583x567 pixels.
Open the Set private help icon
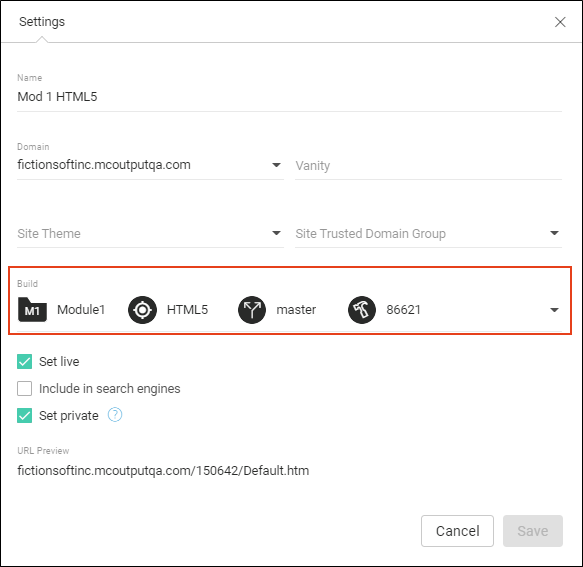115,415
